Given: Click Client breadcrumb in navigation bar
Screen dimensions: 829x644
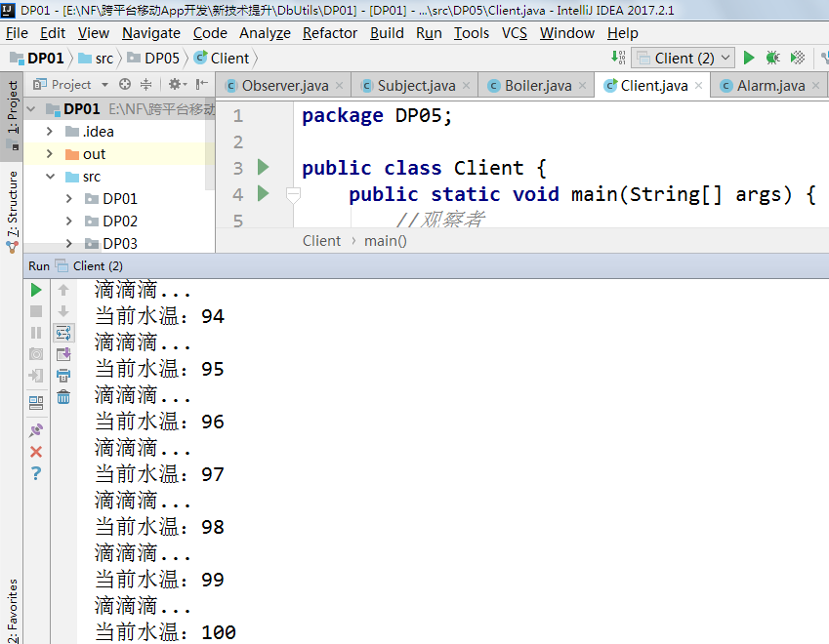Looking at the screenshot, I should (x=222, y=59).
